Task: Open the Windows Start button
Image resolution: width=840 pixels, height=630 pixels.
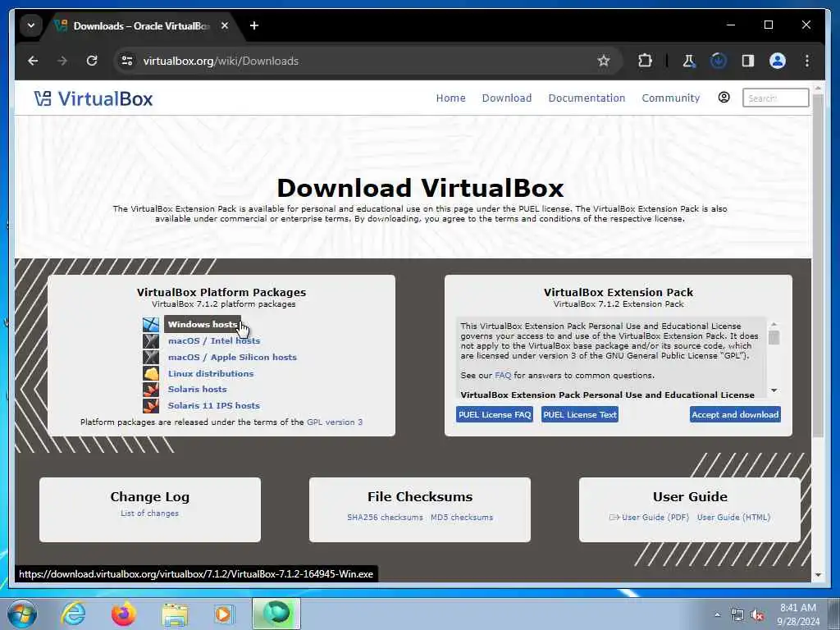Action: click(22, 614)
